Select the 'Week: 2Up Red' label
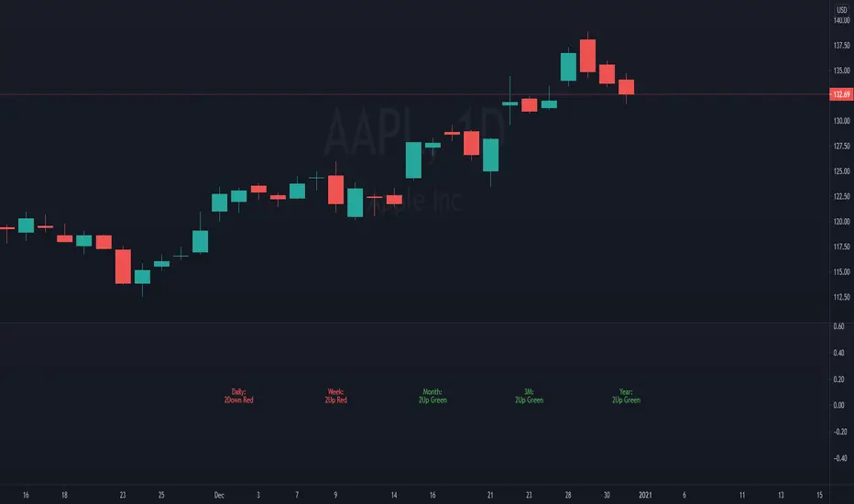The image size is (854, 504). point(335,396)
